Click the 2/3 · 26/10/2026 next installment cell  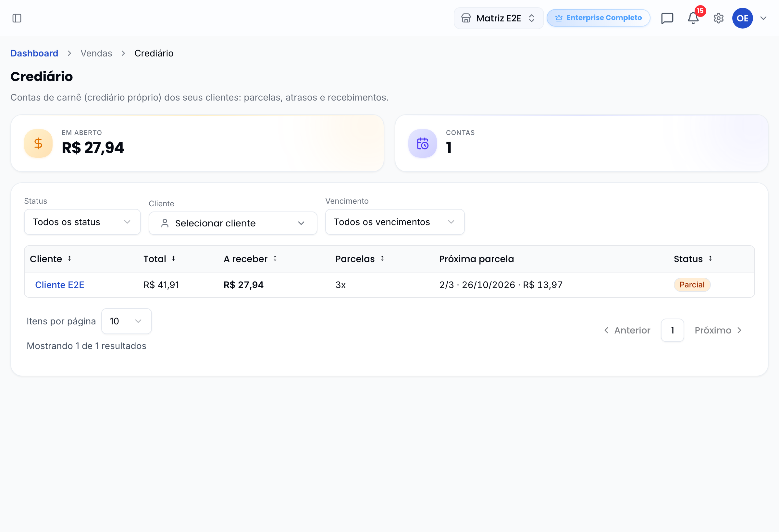pyautogui.click(x=501, y=285)
